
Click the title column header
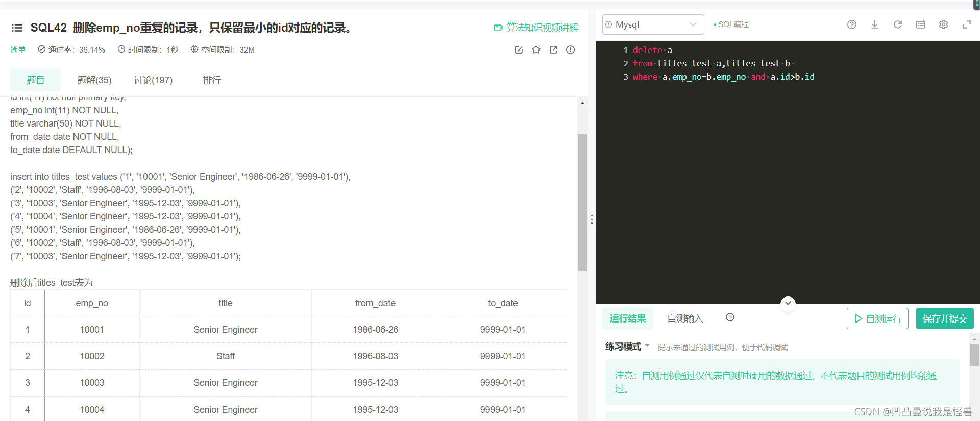coord(226,303)
